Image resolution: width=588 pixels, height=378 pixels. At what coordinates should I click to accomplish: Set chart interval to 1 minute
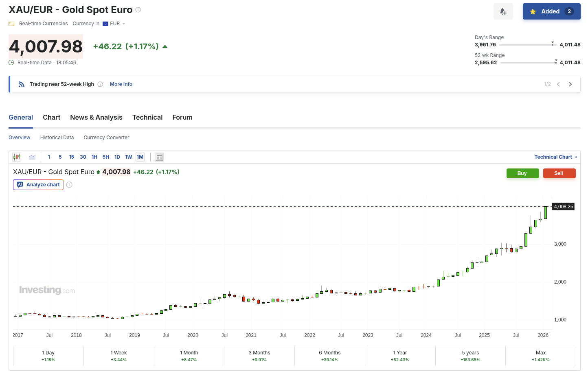(x=49, y=157)
